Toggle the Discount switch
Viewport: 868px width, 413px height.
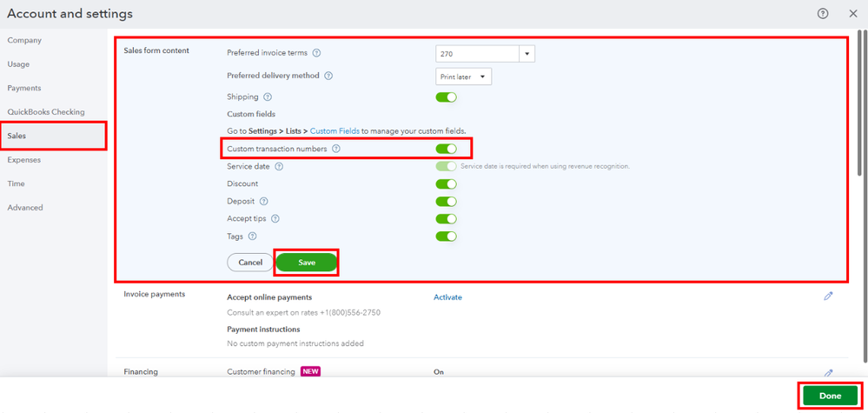[447, 183]
